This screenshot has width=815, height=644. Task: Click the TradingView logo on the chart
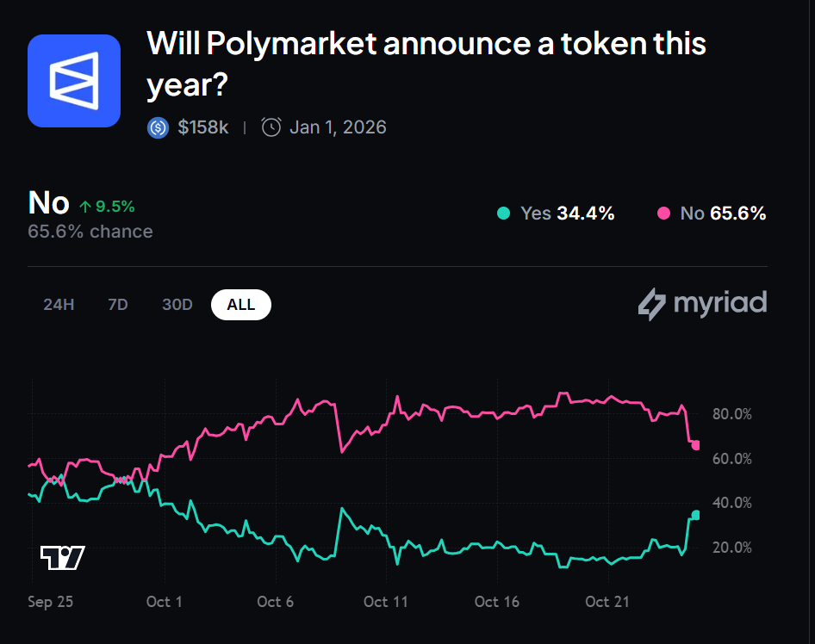(63, 556)
